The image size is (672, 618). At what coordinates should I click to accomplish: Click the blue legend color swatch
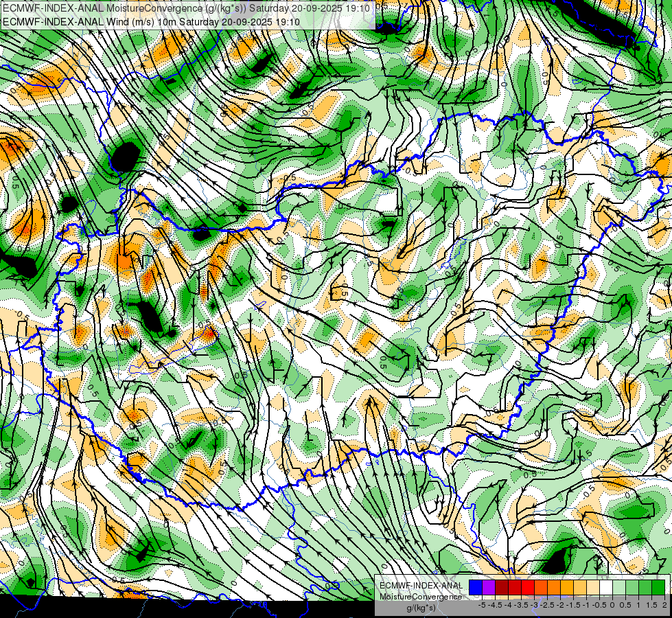476,587
